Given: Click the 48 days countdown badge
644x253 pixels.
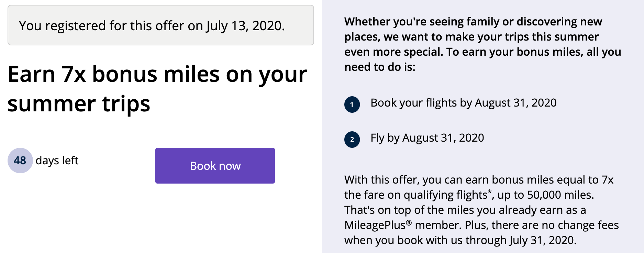Looking at the screenshot, I should coord(20,161).
